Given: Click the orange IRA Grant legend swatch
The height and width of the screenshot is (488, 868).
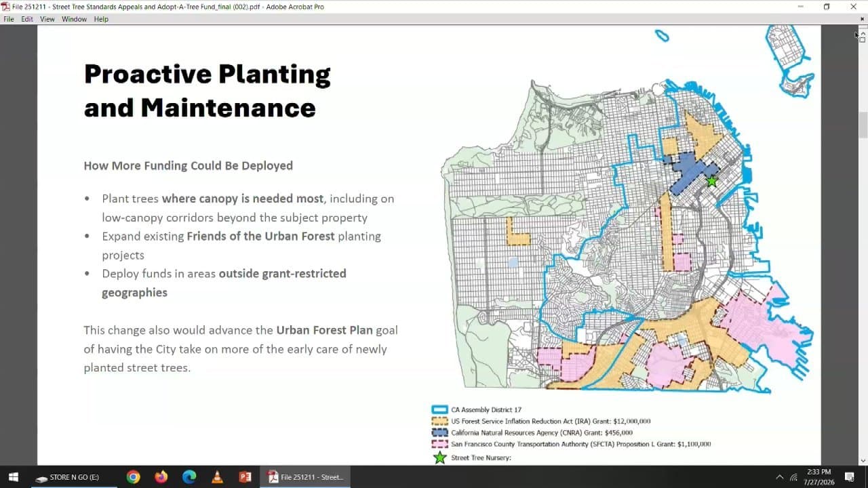Looking at the screenshot, I should click(440, 421).
